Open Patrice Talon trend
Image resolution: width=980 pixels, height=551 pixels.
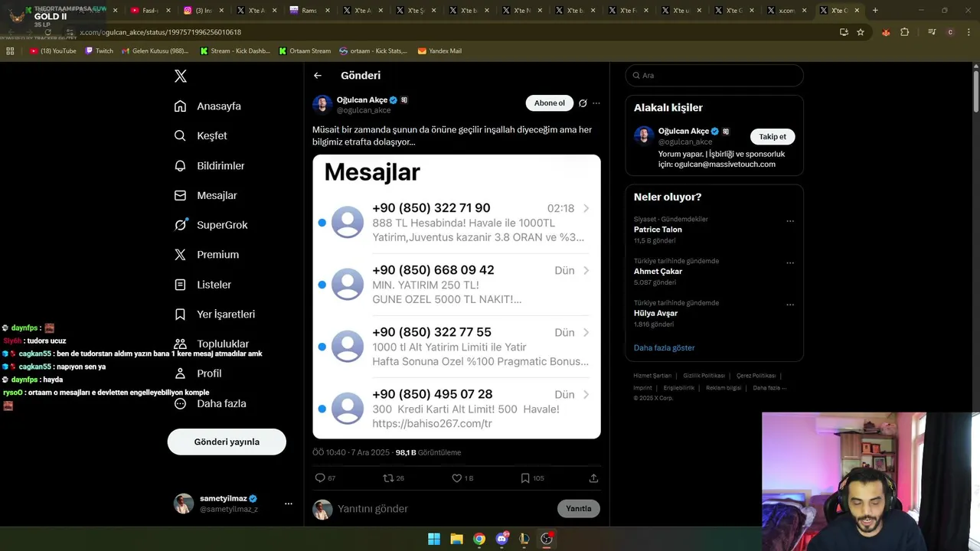click(x=658, y=230)
